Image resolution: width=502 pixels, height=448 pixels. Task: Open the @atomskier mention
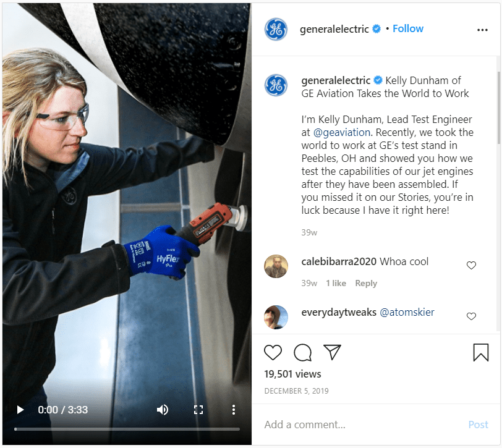tap(407, 312)
